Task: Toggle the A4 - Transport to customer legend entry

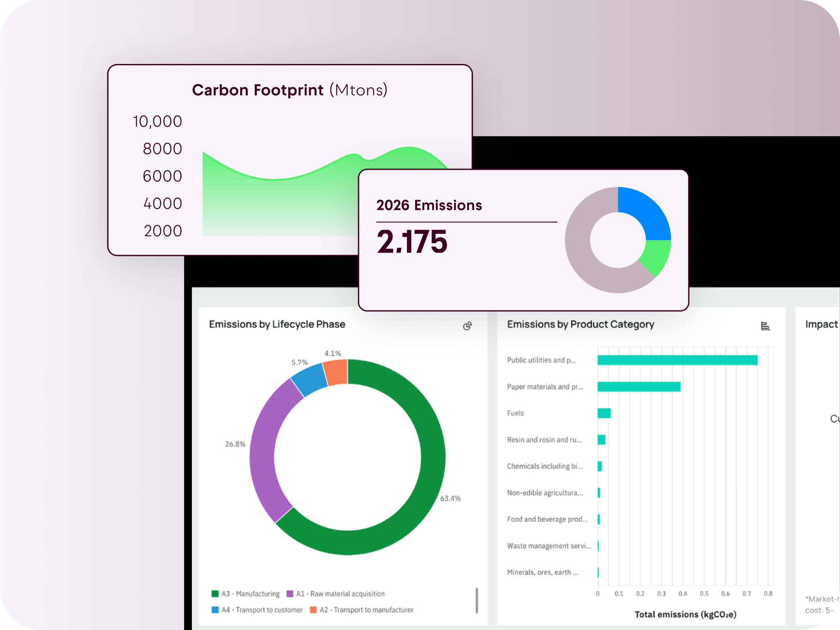Action: click(257, 610)
